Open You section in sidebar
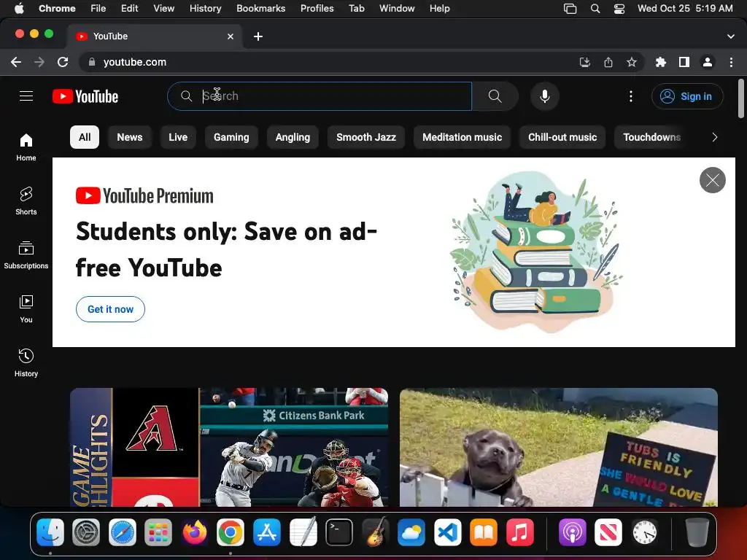 point(26,308)
